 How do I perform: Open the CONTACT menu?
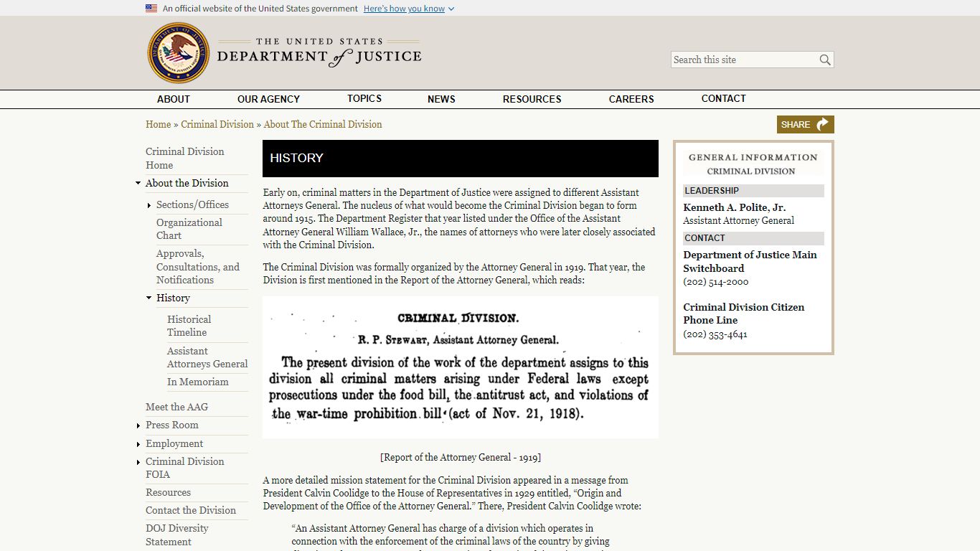pos(723,99)
